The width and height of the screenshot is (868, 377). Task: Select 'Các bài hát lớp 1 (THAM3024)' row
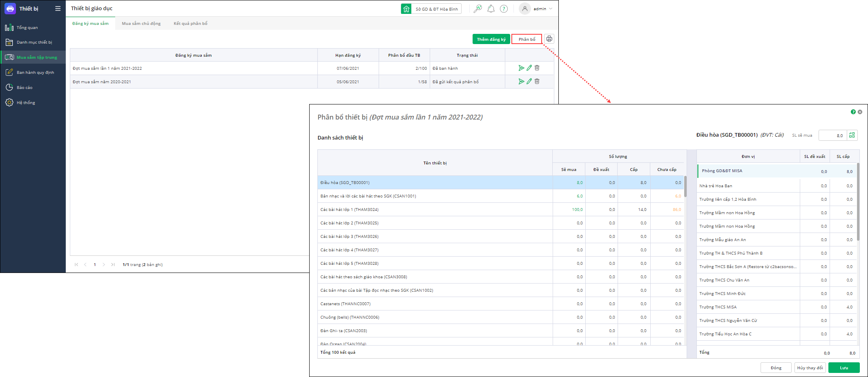pyautogui.click(x=501, y=209)
